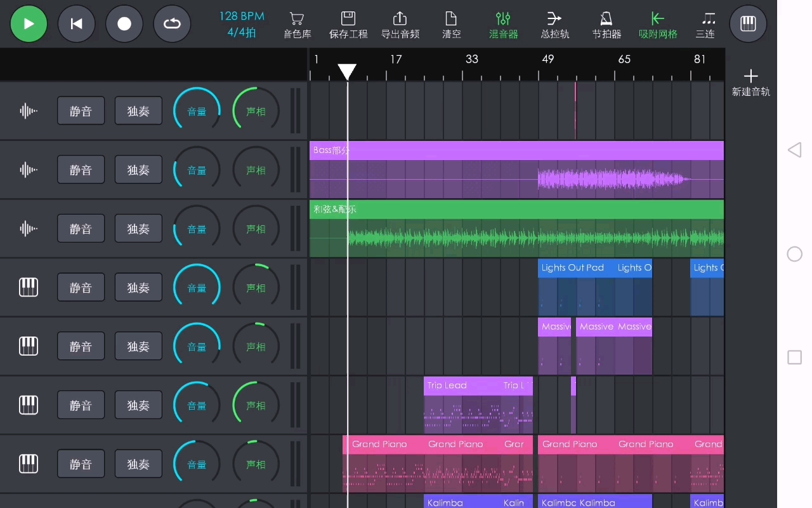Select the Bass部分 track waveform icon
The width and height of the screenshot is (812, 508).
pos(29,170)
